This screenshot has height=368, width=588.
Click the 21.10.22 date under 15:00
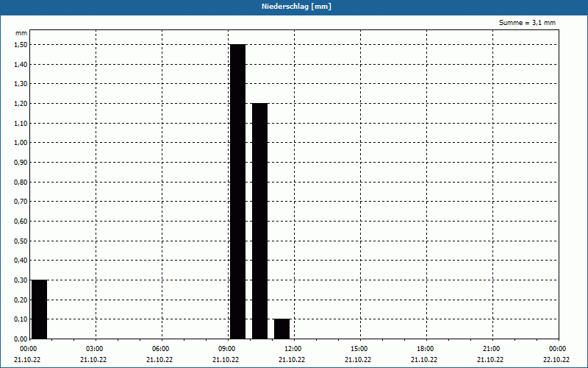click(358, 360)
